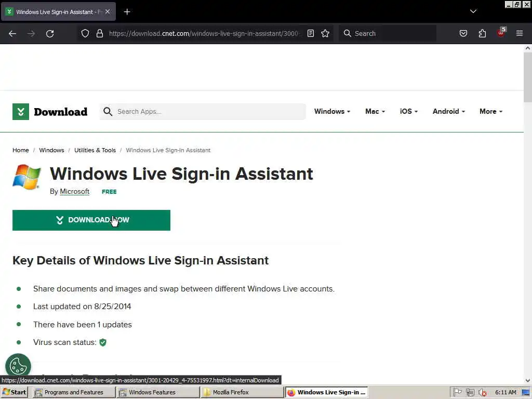Click the magnifier icon in Search Apps
This screenshot has height=399, width=532.
pyautogui.click(x=108, y=112)
